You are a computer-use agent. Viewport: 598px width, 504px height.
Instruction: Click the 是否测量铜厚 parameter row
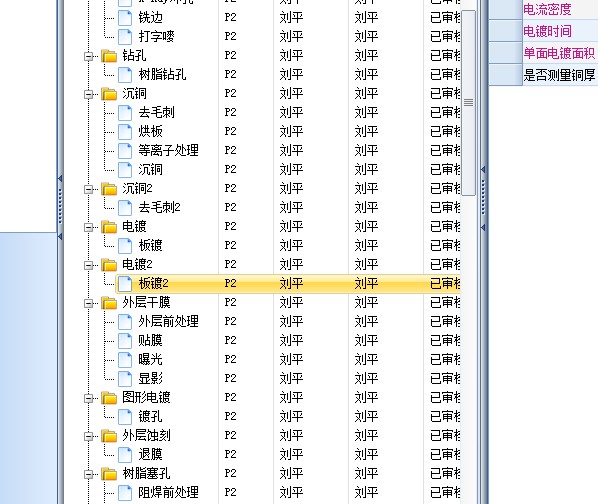(543, 75)
